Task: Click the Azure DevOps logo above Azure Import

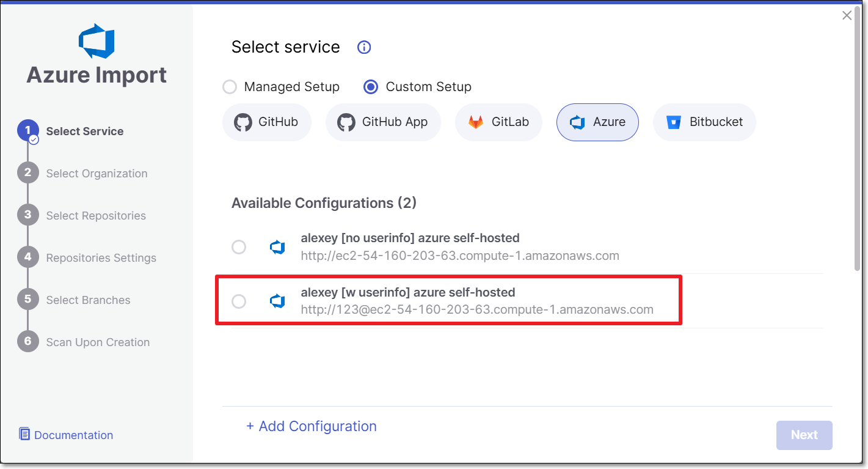Action: [97, 41]
